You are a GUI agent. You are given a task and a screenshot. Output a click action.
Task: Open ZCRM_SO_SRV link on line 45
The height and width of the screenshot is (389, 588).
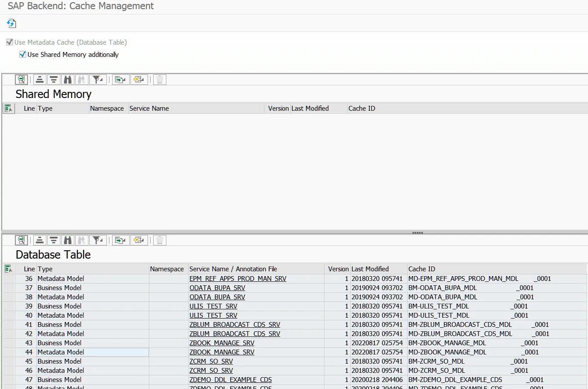pos(211,361)
